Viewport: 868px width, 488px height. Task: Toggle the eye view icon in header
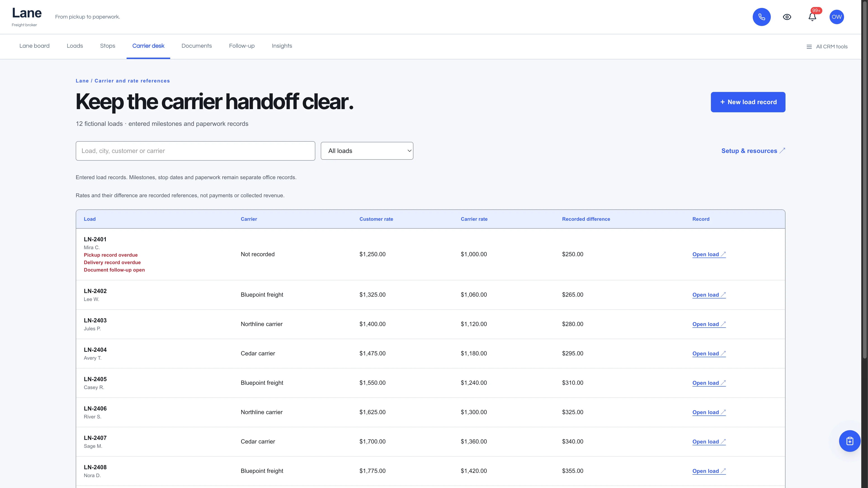(787, 17)
